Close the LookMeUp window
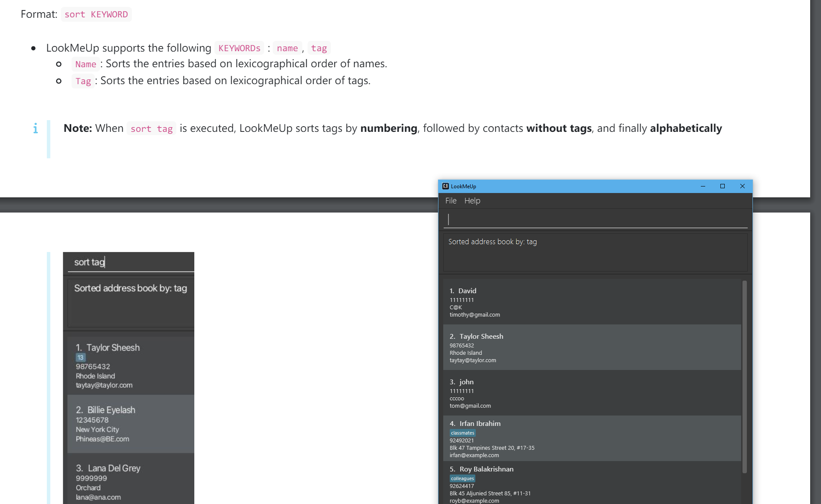 coord(742,186)
